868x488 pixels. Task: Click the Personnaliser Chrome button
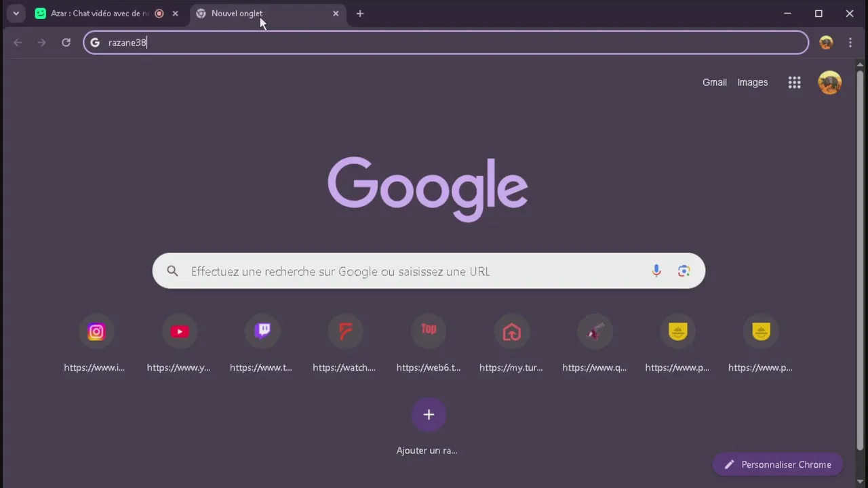pos(777,464)
